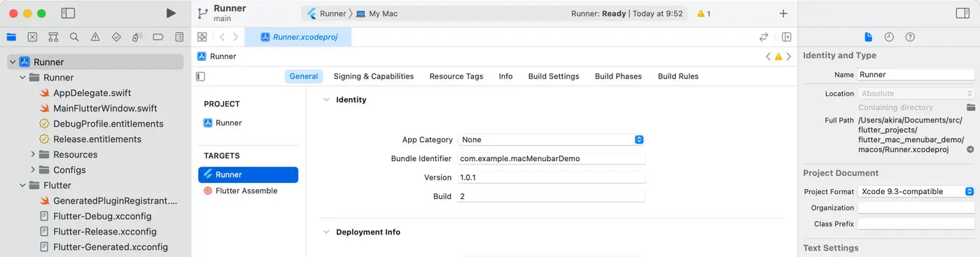Open the Find navigator magnifier icon
Viewport: 980px width, 257px height.
[x=74, y=37]
